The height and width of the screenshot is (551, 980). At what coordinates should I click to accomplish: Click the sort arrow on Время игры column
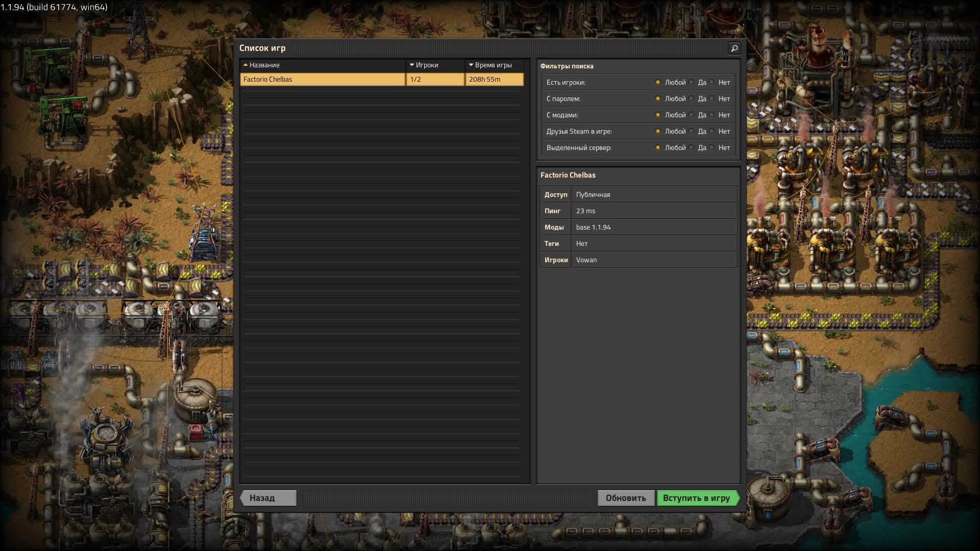click(x=471, y=65)
